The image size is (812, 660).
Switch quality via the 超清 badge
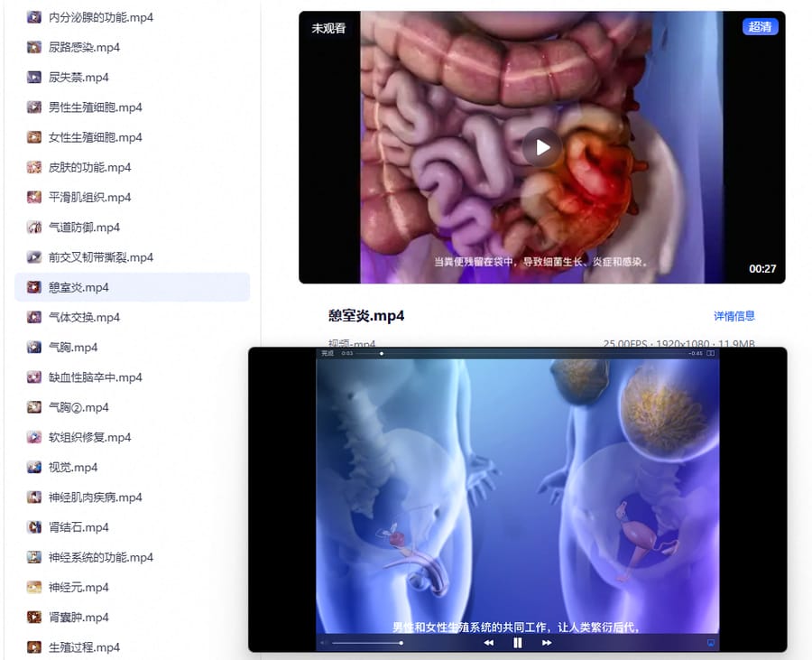click(x=760, y=26)
